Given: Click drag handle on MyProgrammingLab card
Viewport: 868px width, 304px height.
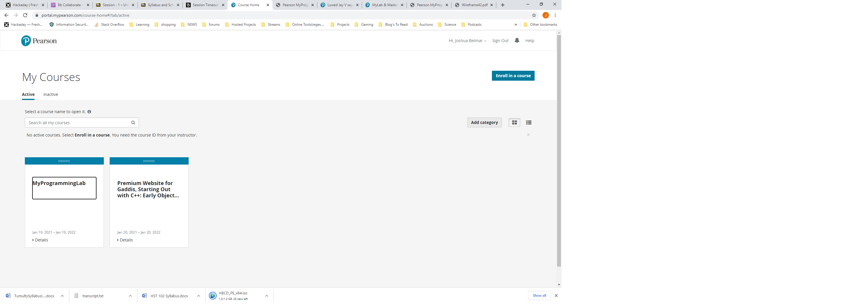Looking at the screenshot, I should point(64,161).
